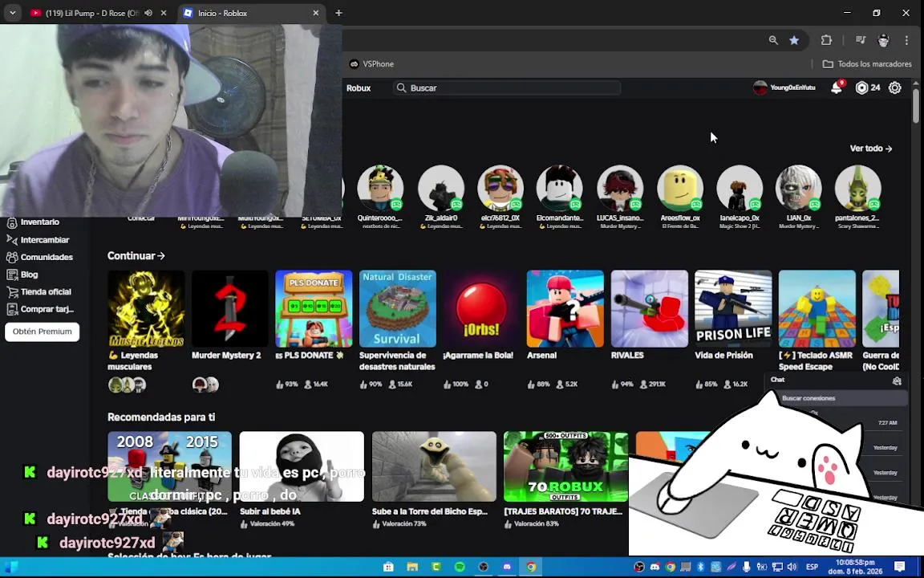Focus the Roblox Buscar search field
This screenshot has width=924, height=578.
pyautogui.click(x=507, y=88)
